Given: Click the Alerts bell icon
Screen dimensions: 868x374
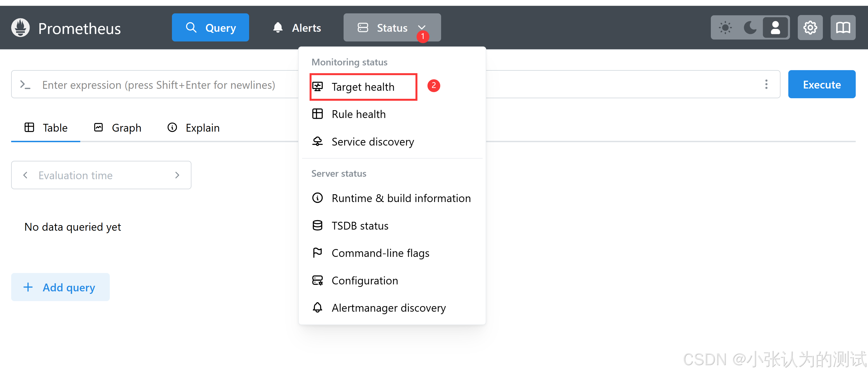Looking at the screenshot, I should coord(278,28).
